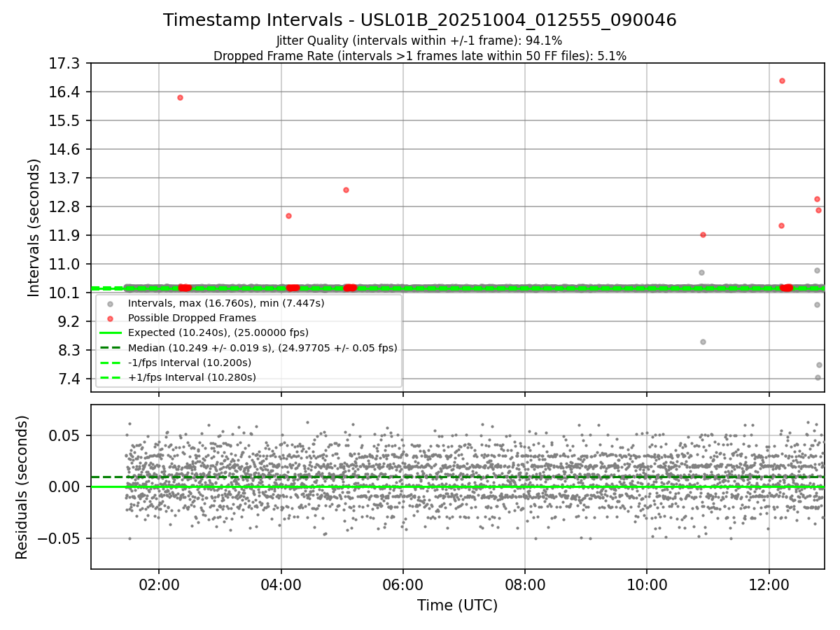Click the gray dot marker beside legend "Intervals, max"
The width and height of the screenshot is (840, 630).
110,304
